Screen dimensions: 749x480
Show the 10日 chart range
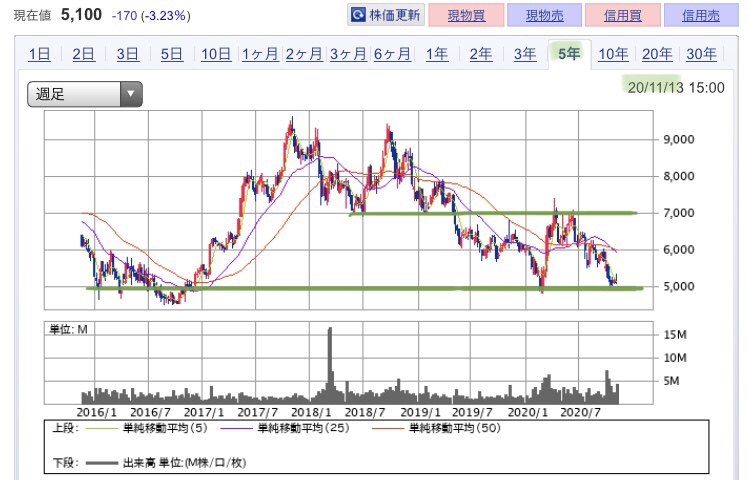215,55
